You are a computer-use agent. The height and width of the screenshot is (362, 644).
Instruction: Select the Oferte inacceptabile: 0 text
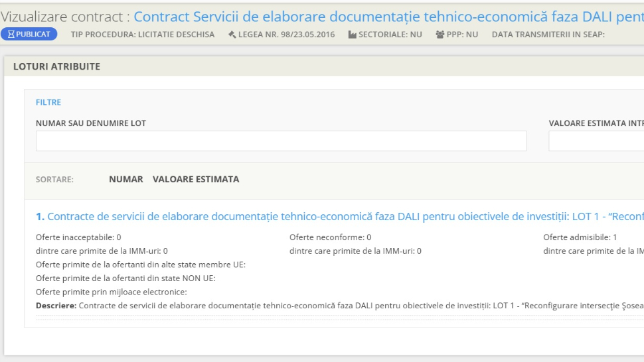[78, 237]
